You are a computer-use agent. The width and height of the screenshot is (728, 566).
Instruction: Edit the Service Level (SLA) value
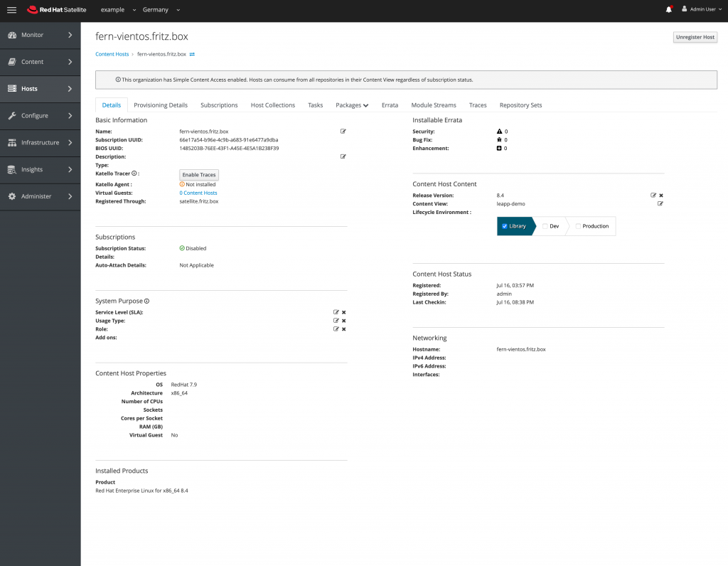(x=336, y=312)
